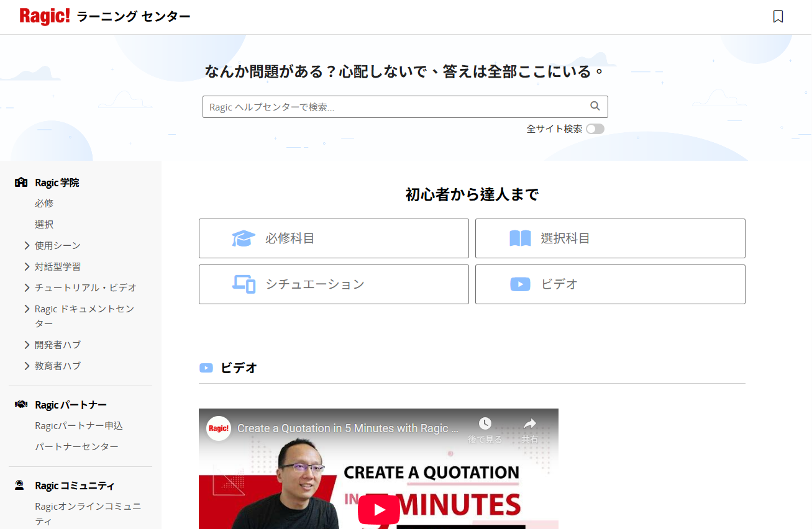Click the 使用シーン label in the sidebar
The width and height of the screenshot is (812, 529).
[x=58, y=245]
